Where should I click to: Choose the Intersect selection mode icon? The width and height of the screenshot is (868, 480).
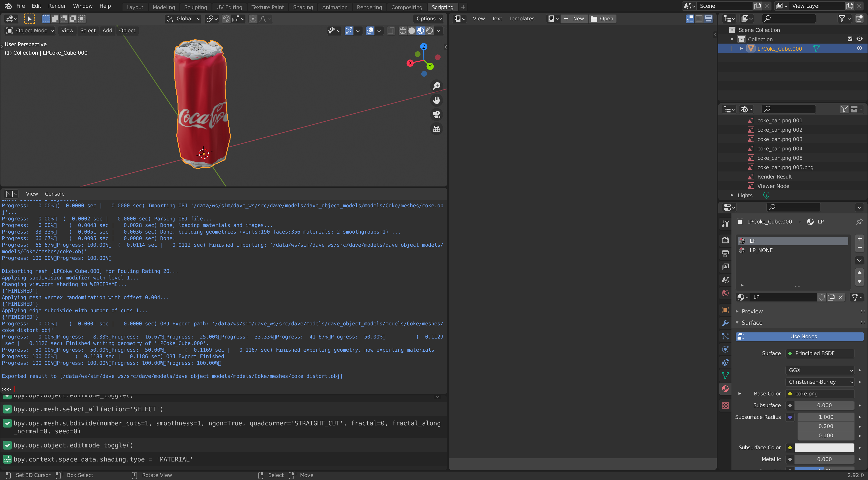(82, 19)
